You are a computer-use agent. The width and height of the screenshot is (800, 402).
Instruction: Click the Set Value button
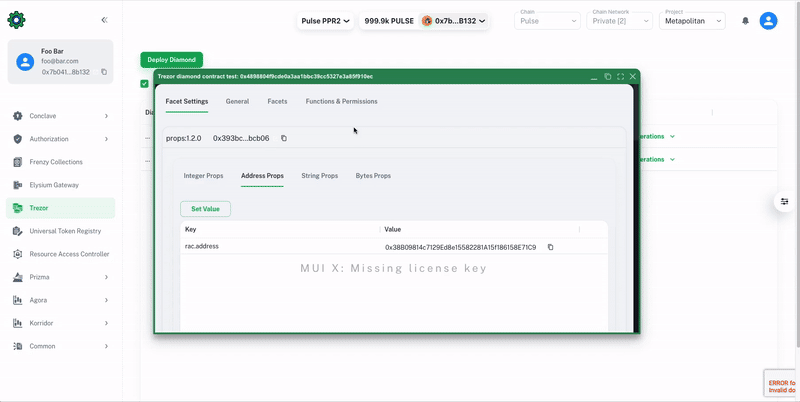coord(205,209)
